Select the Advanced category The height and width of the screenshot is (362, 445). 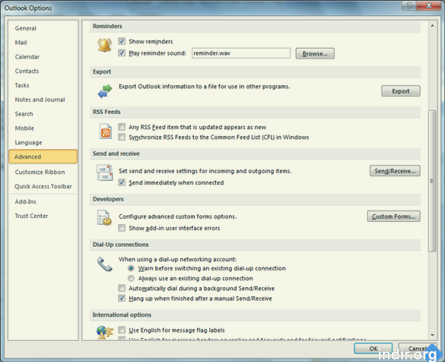[x=43, y=157]
